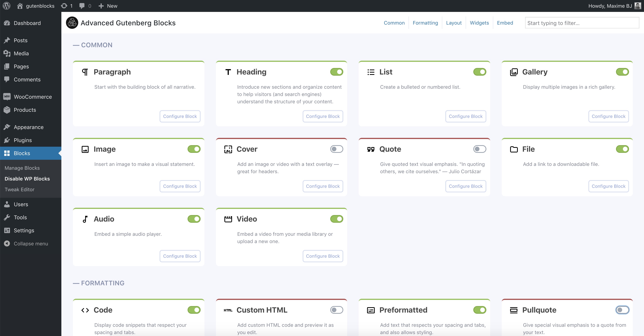Click the WooCommerce sidebar icon
This screenshot has height=336, width=644.
pos(7,97)
